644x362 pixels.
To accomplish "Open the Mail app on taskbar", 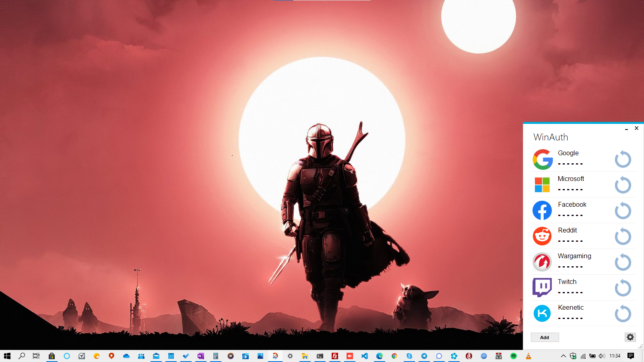I will click(x=156, y=356).
